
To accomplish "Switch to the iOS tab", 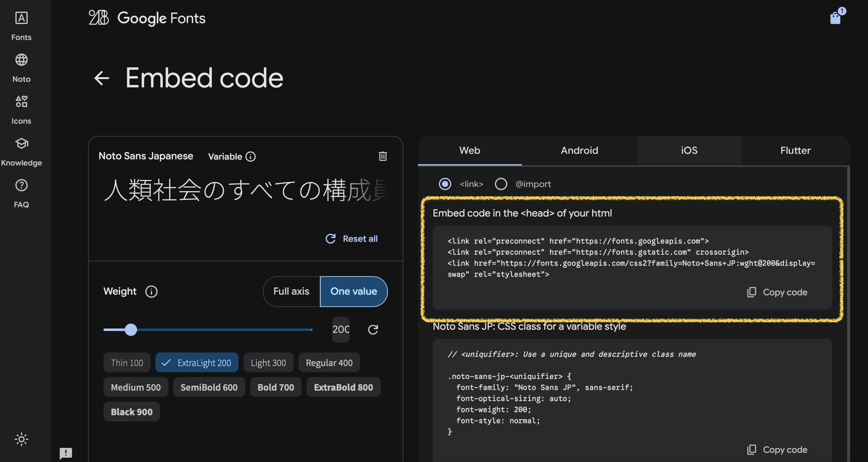I will click(x=689, y=150).
